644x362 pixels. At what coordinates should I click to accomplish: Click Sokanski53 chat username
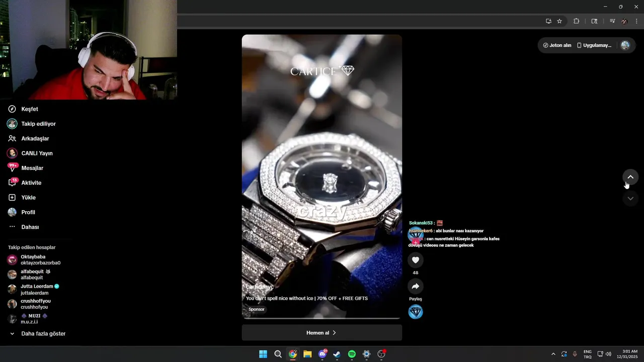pos(420,223)
